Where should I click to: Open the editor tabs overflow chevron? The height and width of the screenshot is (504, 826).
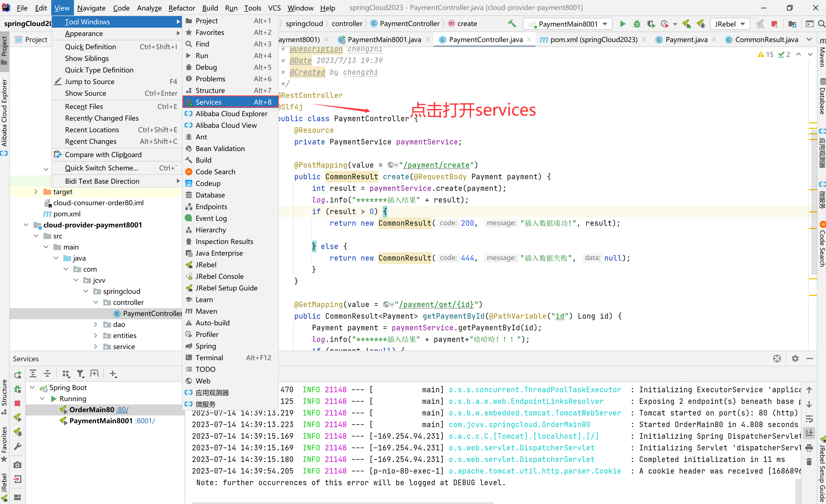pyautogui.click(x=809, y=40)
